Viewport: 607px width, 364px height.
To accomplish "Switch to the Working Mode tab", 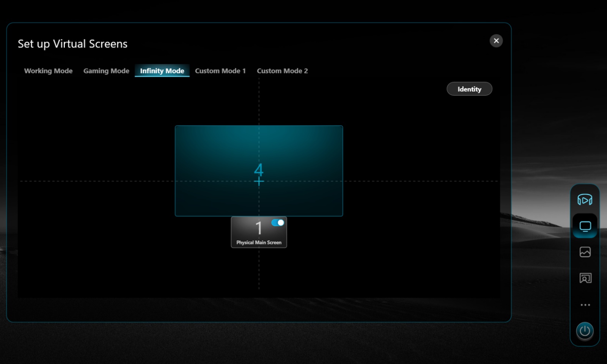I will click(x=48, y=71).
